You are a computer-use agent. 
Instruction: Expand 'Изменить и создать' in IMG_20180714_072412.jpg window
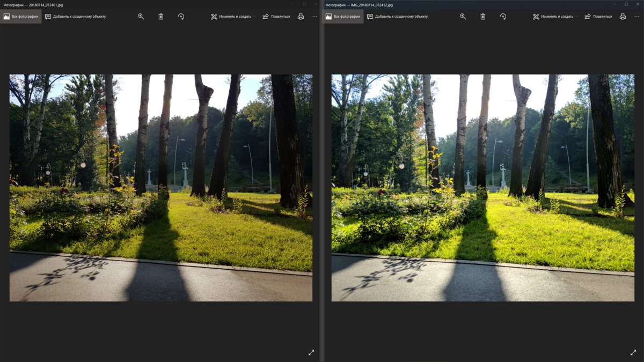[x=555, y=17]
